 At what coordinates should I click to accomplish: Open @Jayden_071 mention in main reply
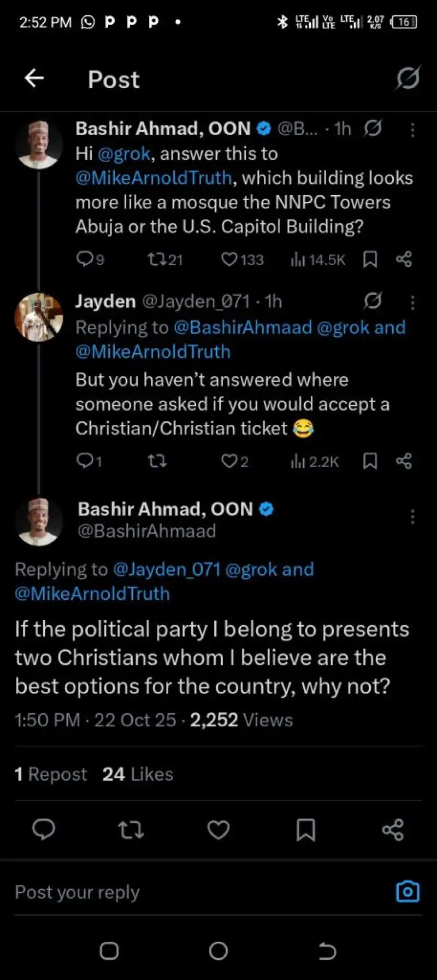click(x=166, y=569)
